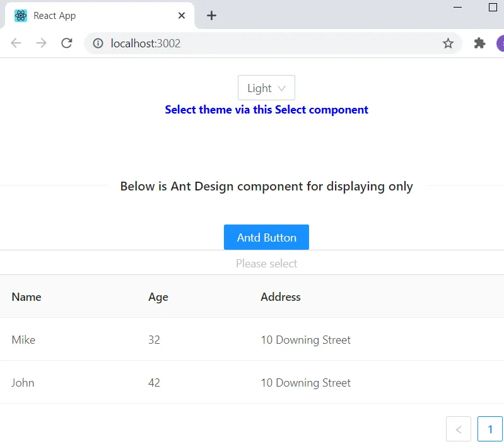Close the React App tab

pyautogui.click(x=182, y=16)
